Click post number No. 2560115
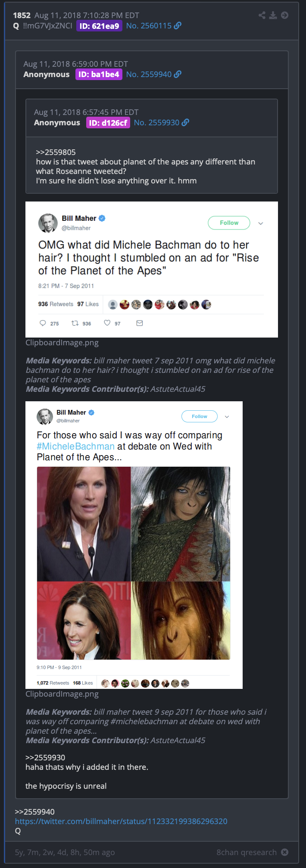The image size is (306, 868). (149, 26)
